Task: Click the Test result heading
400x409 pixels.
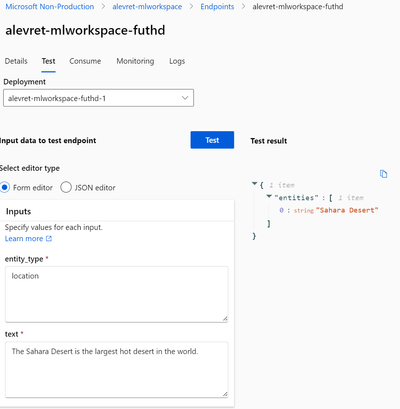Action: tap(269, 141)
